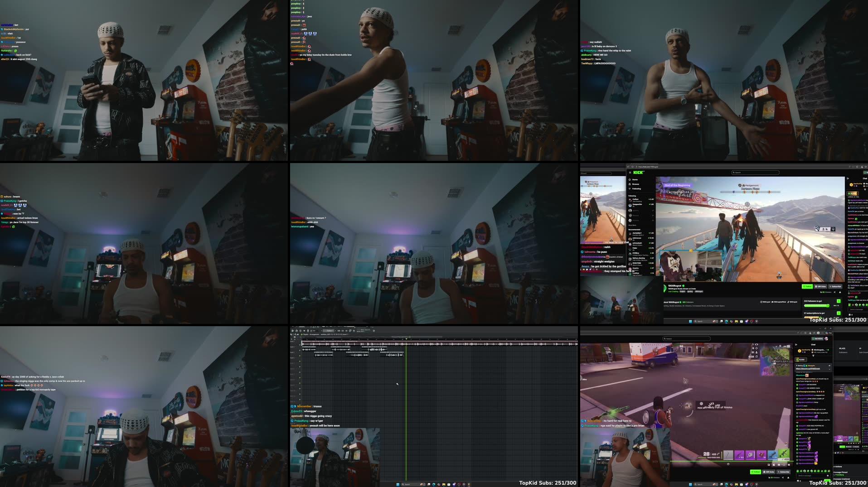The width and height of the screenshot is (868, 487).
Task: Toggle the metronome in FL Studio toolbar
Action: (x=296, y=331)
